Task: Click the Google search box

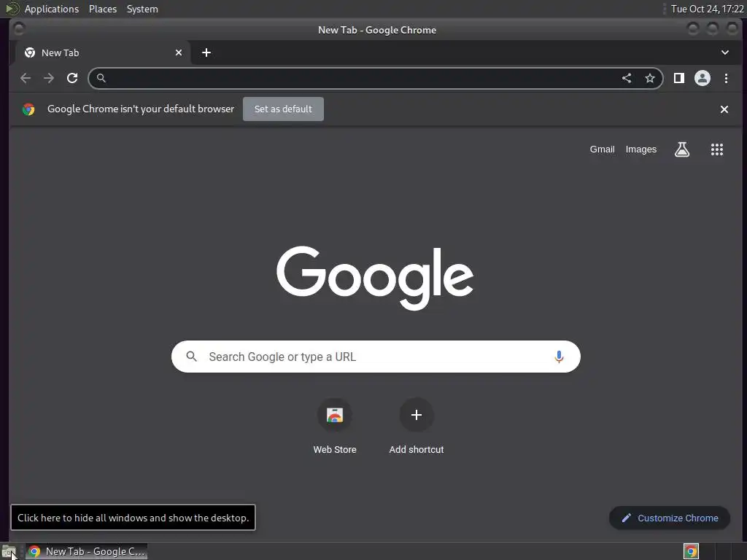Action: [376, 357]
